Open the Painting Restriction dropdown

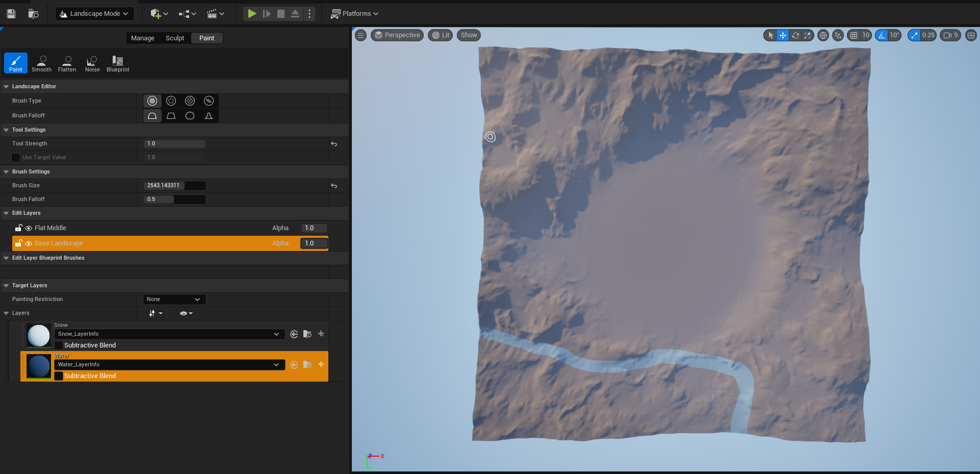174,300
